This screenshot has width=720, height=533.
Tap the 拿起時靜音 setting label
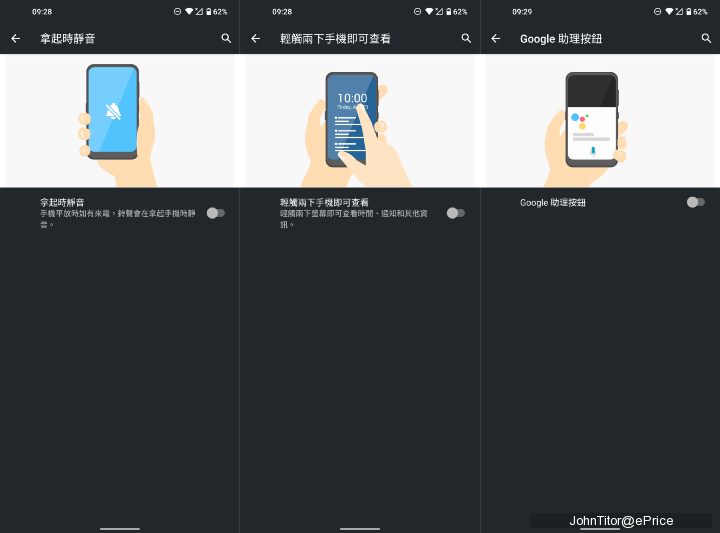coord(62,202)
